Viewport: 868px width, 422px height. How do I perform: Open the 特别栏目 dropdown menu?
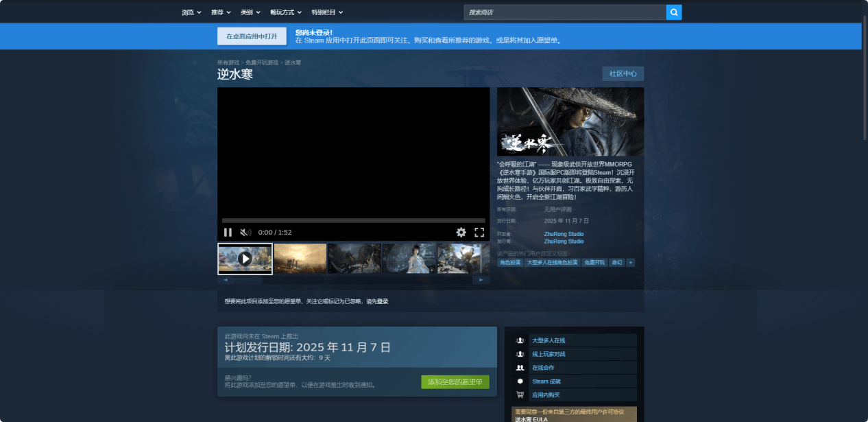pos(327,12)
